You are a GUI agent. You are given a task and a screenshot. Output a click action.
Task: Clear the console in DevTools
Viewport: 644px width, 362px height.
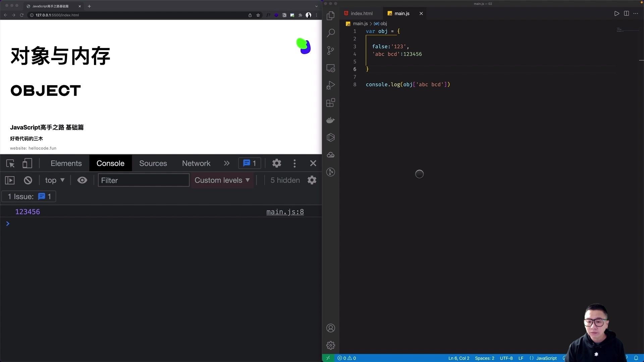pos(28,180)
